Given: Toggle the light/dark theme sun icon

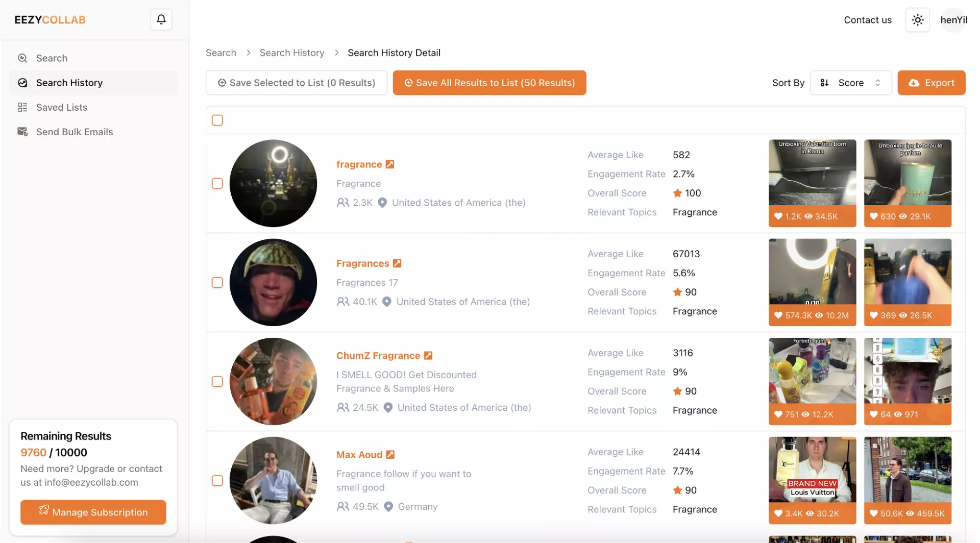Looking at the screenshot, I should pyautogui.click(x=917, y=20).
